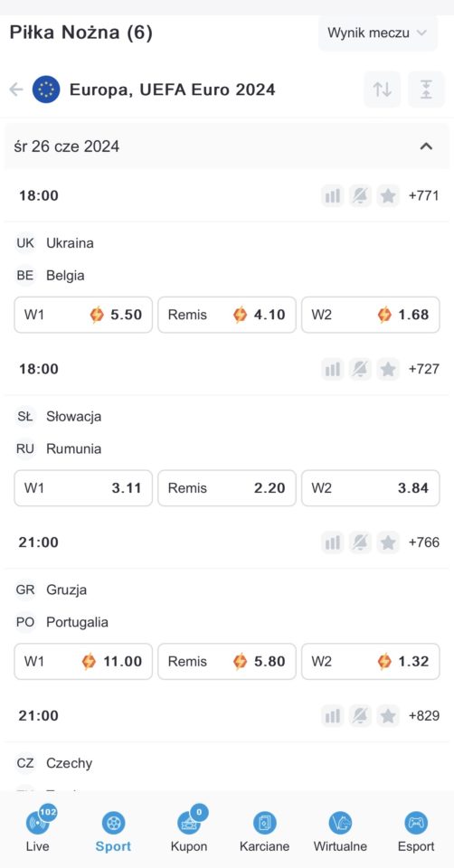The image size is (454, 868).
Task: Bet on W2 Belgia at 1.68
Action: click(371, 315)
